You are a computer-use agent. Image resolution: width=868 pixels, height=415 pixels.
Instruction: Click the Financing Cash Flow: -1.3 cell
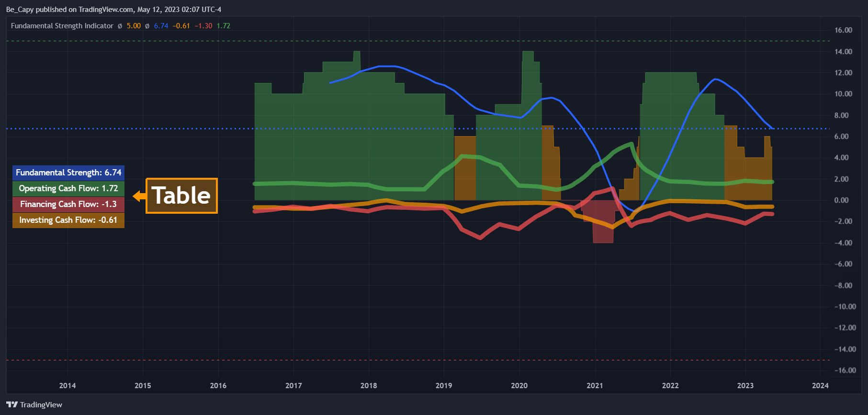68,204
